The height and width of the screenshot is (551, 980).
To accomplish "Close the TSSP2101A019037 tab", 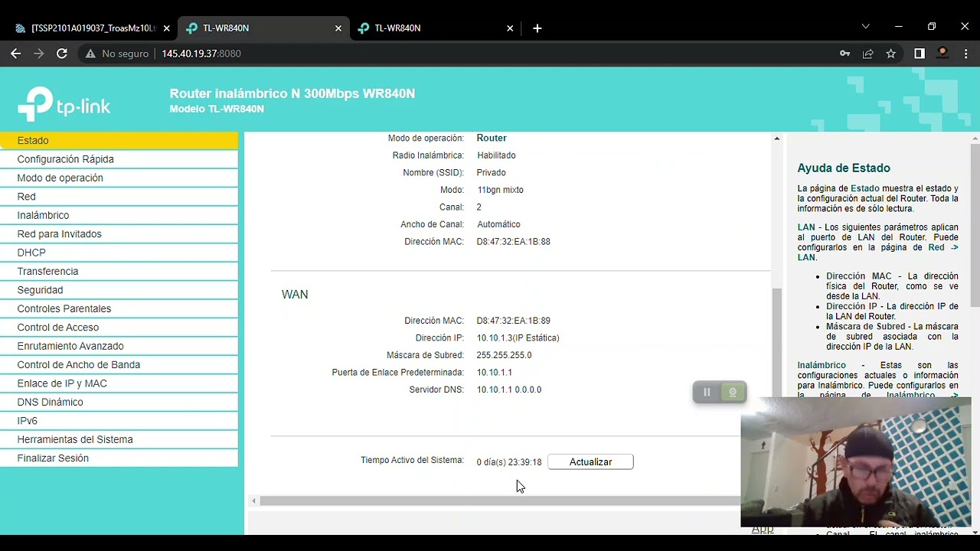I will pos(167,28).
